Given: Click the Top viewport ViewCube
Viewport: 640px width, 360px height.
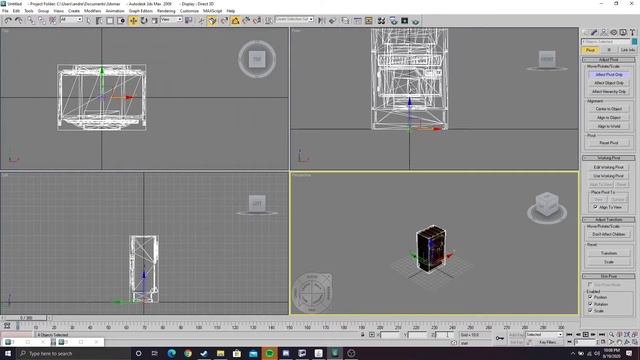Looking at the screenshot, I should point(257,59).
